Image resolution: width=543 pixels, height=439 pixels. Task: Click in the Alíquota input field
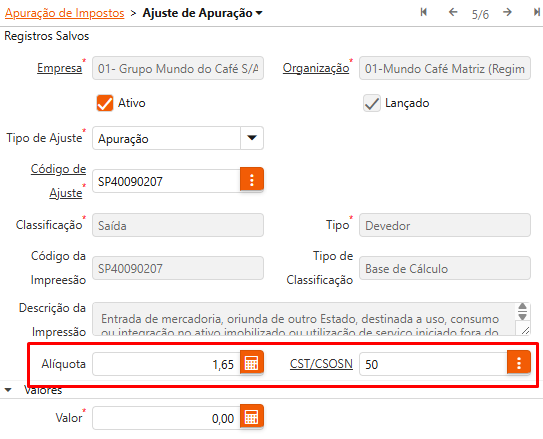click(x=166, y=364)
